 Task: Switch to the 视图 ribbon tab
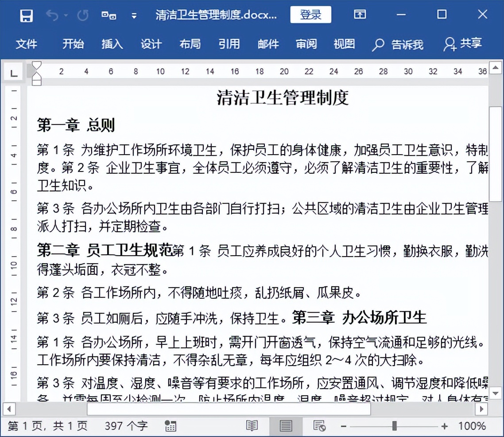click(x=344, y=44)
